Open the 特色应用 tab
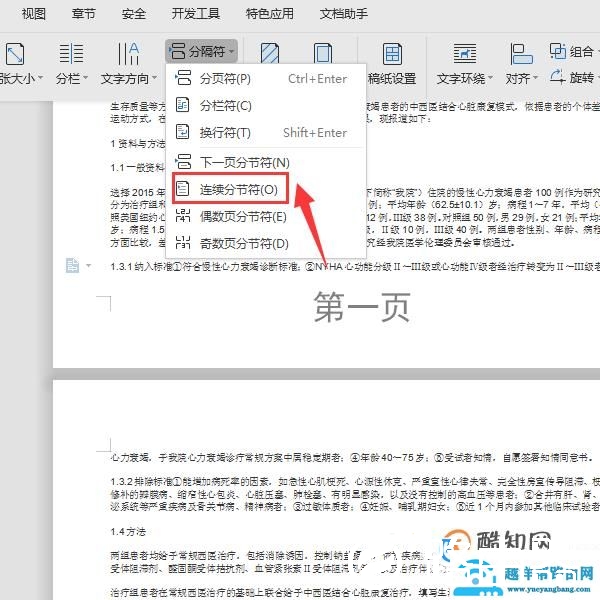Screen dimensions: 600x600 pyautogui.click(x=270, y=14)
